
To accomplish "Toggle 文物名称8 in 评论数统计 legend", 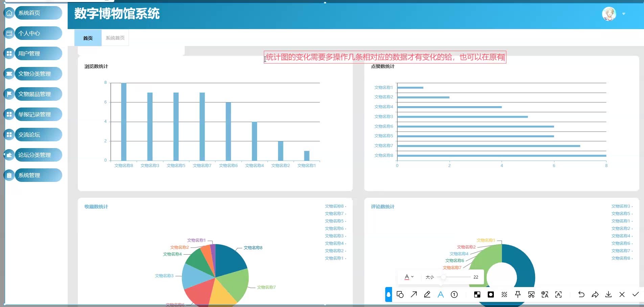I will (622, 258).
